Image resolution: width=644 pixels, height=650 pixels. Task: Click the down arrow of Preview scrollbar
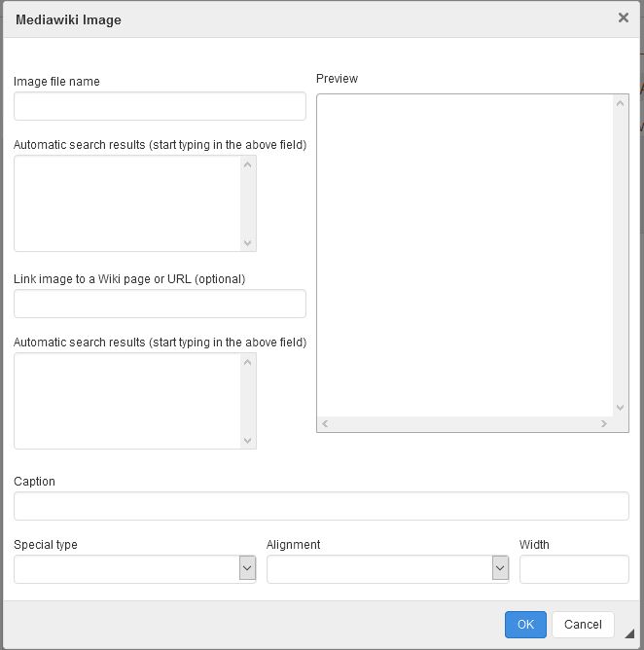pyautogui.click(x=620, y=408)
